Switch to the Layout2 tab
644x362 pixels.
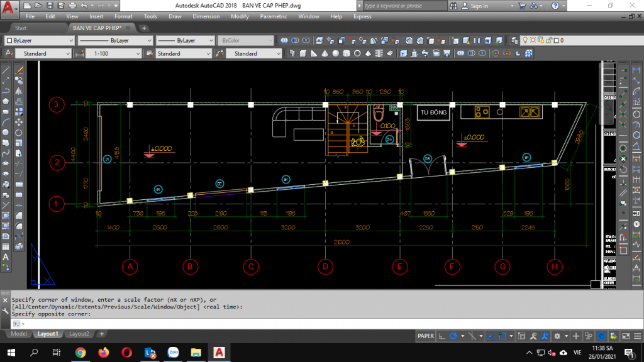79,334
